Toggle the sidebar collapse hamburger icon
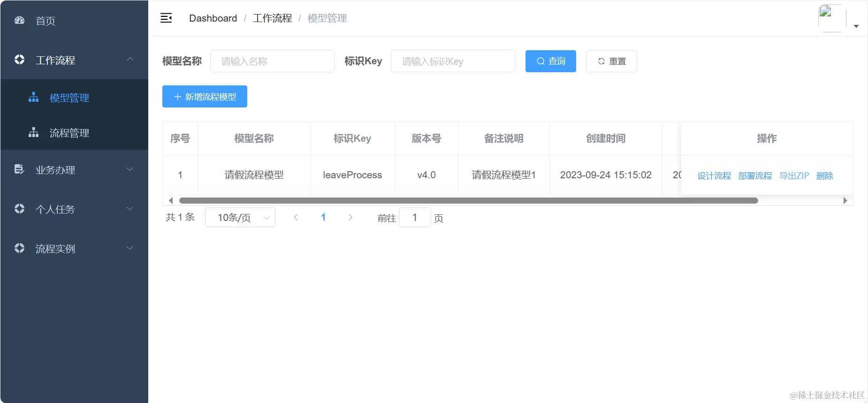 [166, 18]
